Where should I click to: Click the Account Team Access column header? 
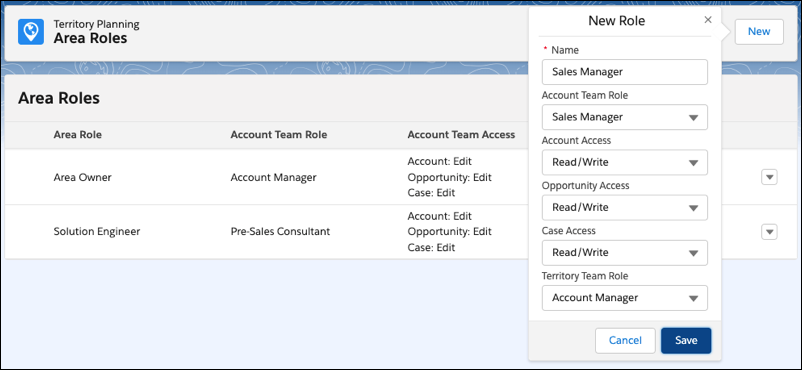(461, 135)
